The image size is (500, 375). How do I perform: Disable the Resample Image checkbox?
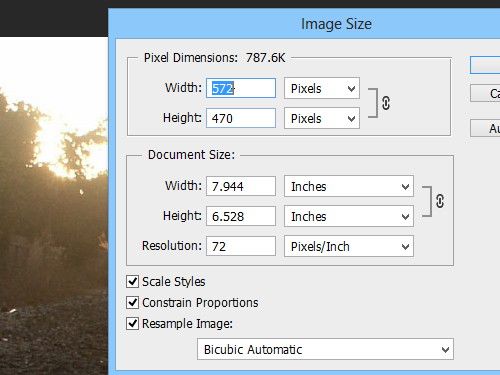(x=132, y=324)
